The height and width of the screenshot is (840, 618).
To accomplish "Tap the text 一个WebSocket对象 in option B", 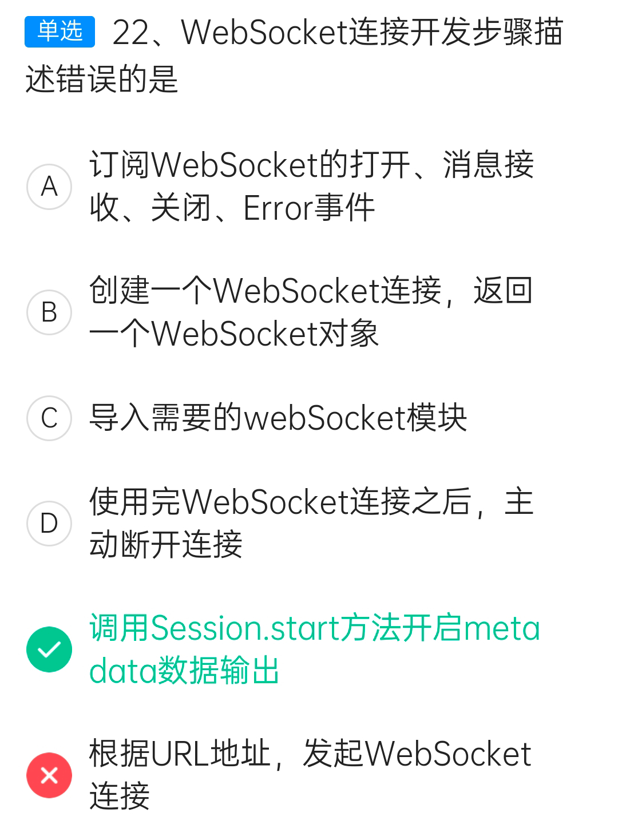I will pos(234,334).
